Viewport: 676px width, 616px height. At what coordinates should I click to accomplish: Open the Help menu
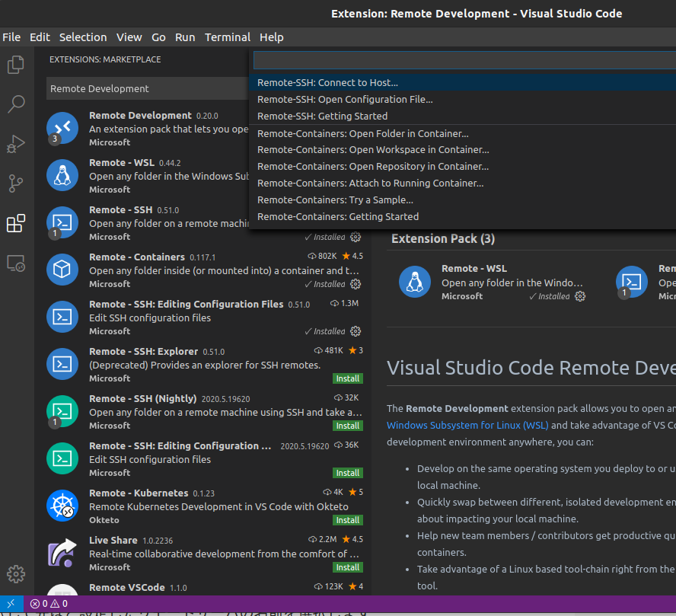coord(271,37)
